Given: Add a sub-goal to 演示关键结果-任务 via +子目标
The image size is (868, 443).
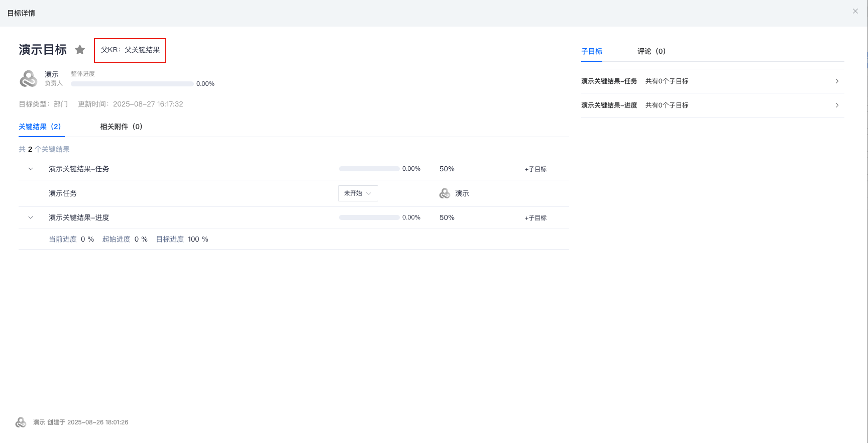Looking at the screenshot, I should (535, 169).
